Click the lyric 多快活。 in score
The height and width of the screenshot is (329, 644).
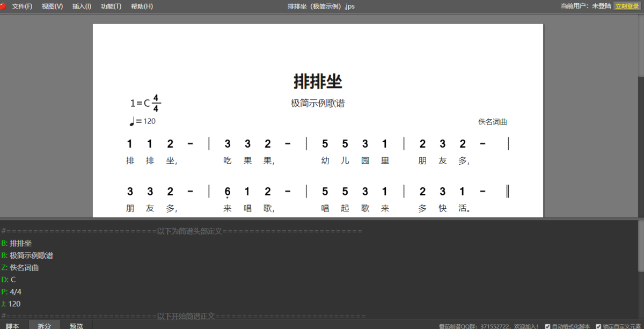click(x=445, y=209)
